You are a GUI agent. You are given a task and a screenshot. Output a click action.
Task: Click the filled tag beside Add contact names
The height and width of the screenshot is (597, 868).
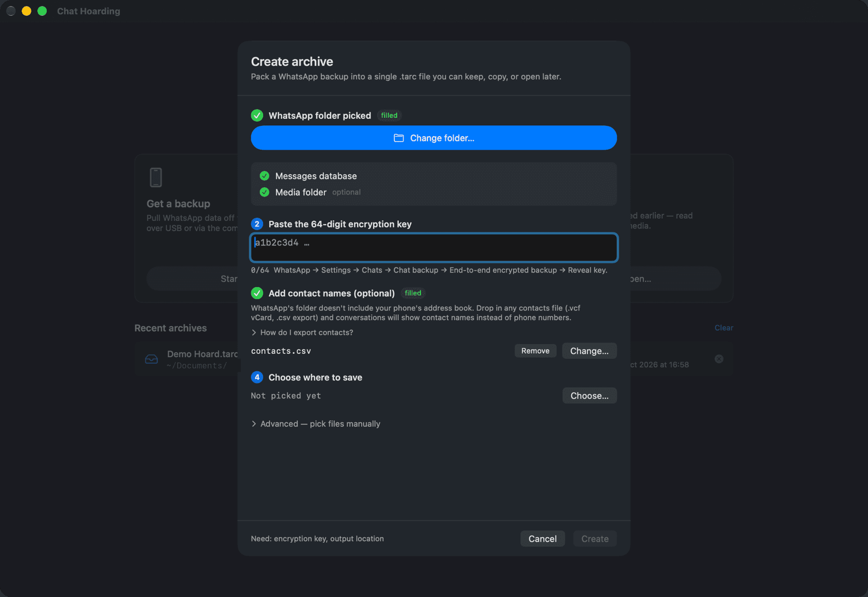(413, 293)
